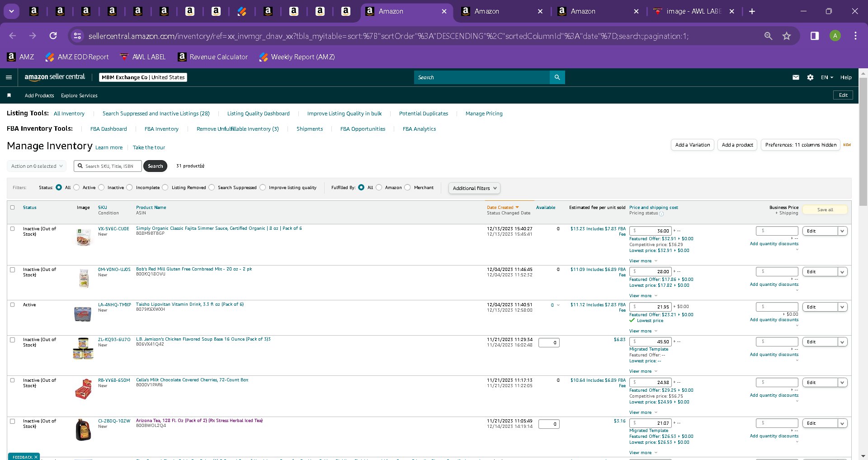Click the bookmark flag icon beside Add Products
Viewport: 868px width, 460px height.
[x=9, y=95]
